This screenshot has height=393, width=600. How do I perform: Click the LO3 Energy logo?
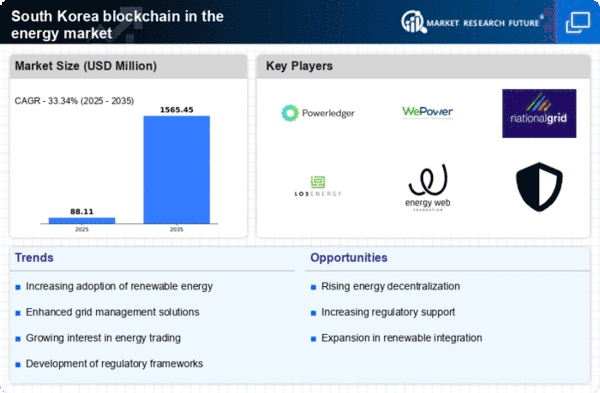point(318,186)
